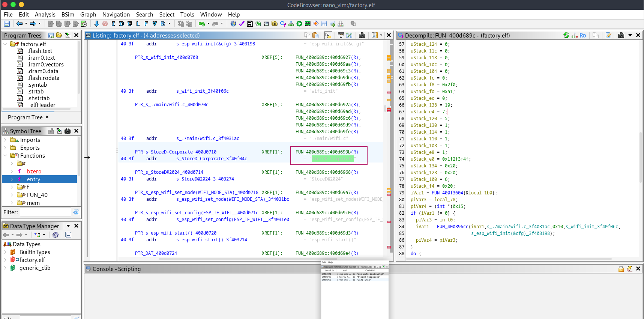Click the Save program disk icon
Viewport: 644px width, 319px height.
(7, 24)
